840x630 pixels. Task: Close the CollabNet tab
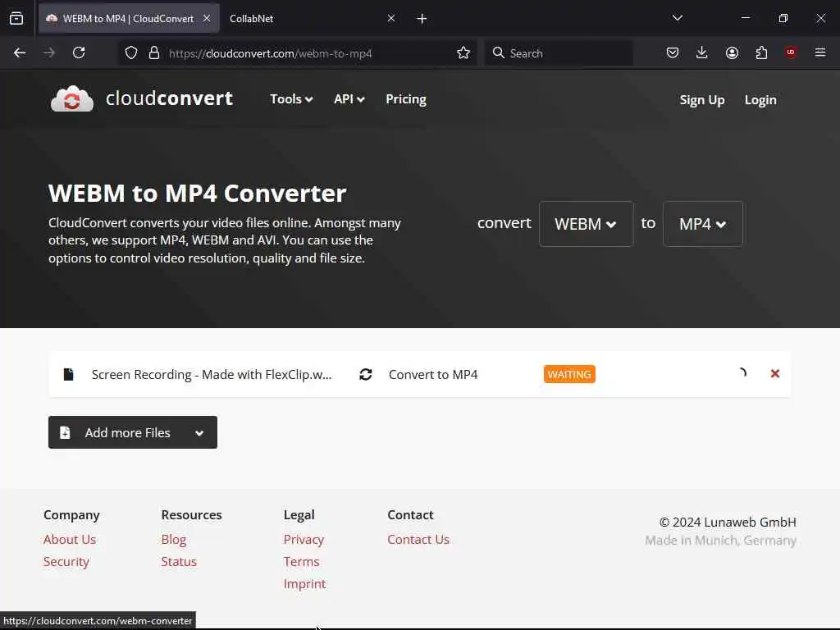pos(391,18)
